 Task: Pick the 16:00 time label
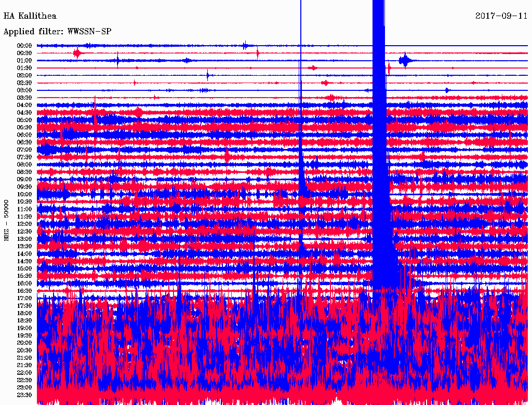[x=24, y=283]
